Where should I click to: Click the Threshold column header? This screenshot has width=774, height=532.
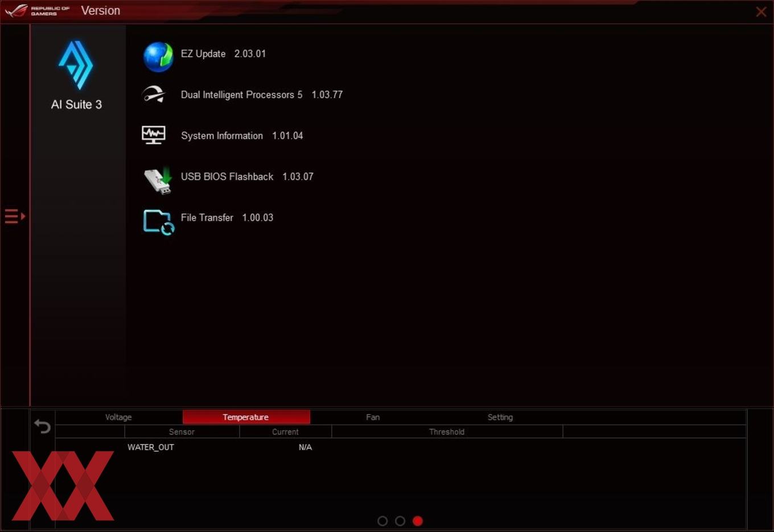447,432
